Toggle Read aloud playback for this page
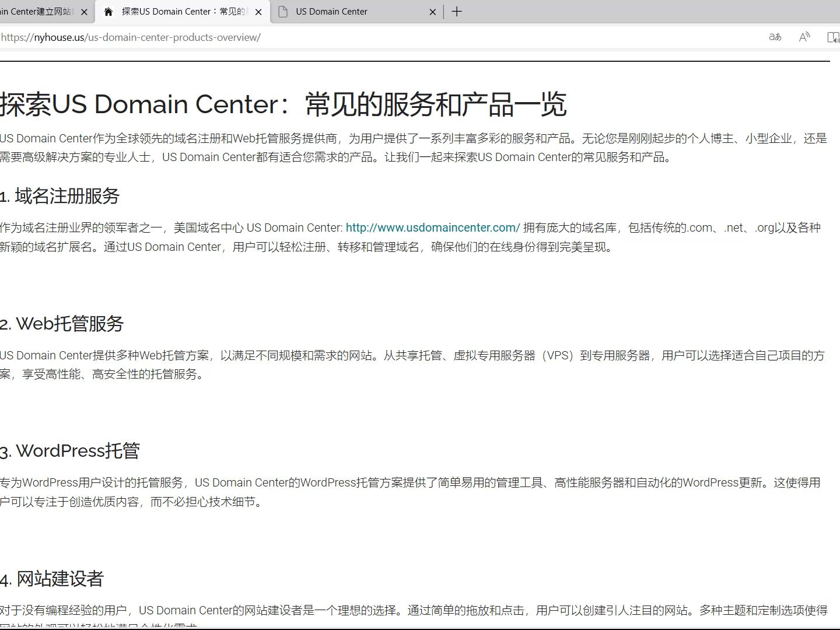This screenshot has width=840, height=630. click(x=803, y=37)
